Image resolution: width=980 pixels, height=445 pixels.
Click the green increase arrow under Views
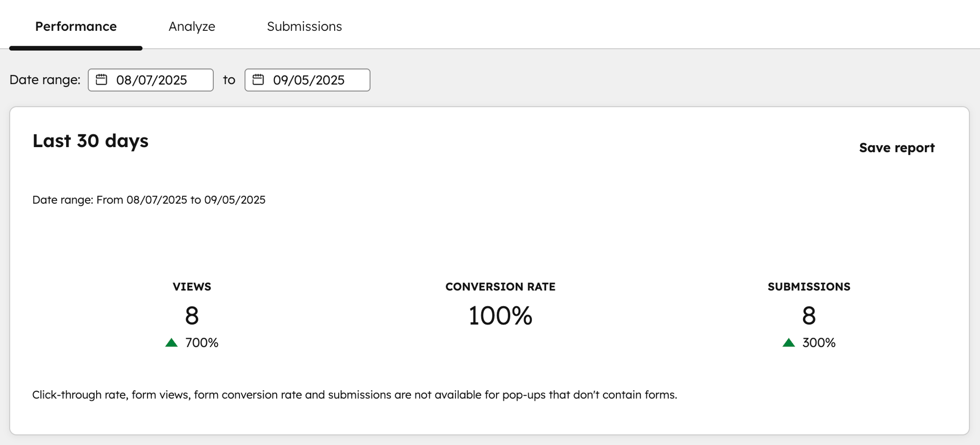(x=172, y=342)
